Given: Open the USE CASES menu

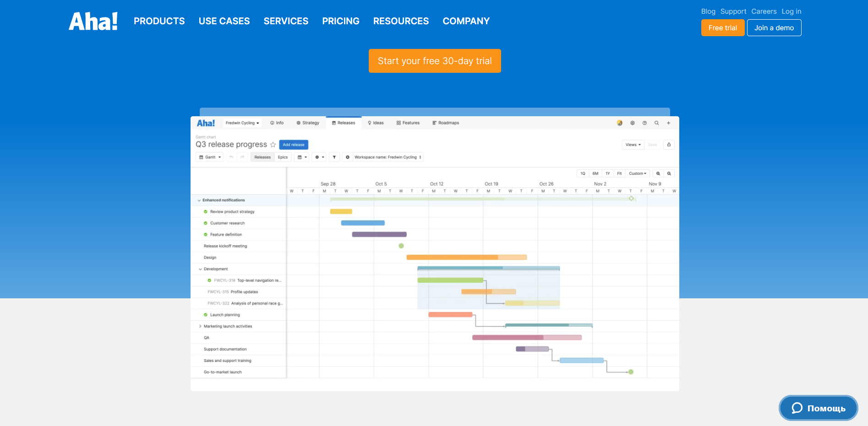Looking at the screenshot, I should coord(224,21).
